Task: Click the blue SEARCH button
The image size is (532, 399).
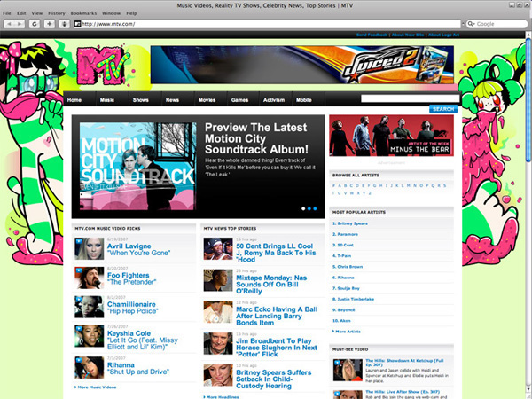Action: click(x=442, y=109)
